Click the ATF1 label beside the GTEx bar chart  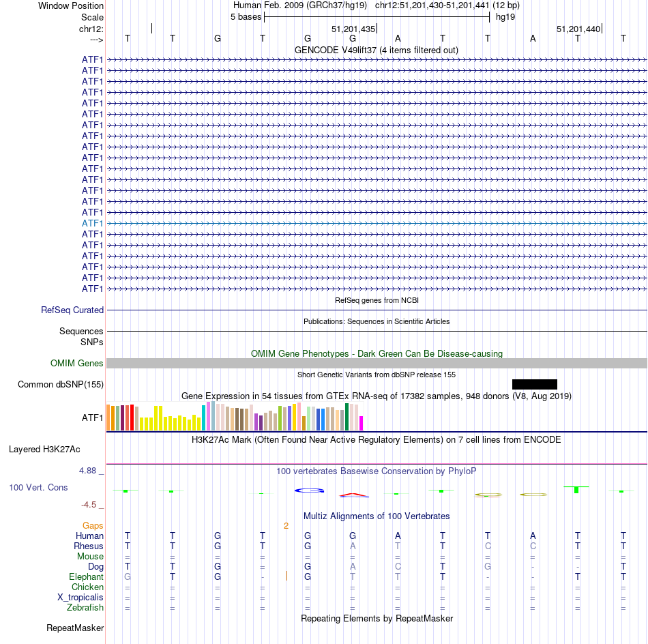[x=92, y=418]
